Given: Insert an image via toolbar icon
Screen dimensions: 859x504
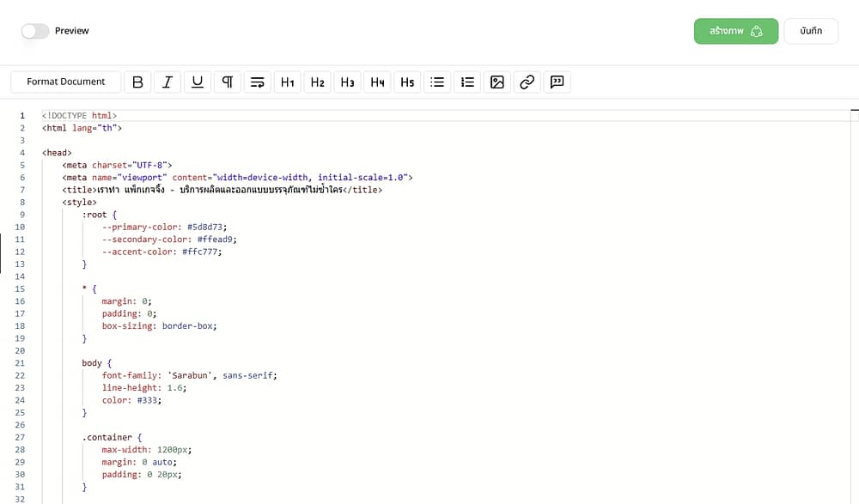Looking at the screenshot, I should pos(497,82).
